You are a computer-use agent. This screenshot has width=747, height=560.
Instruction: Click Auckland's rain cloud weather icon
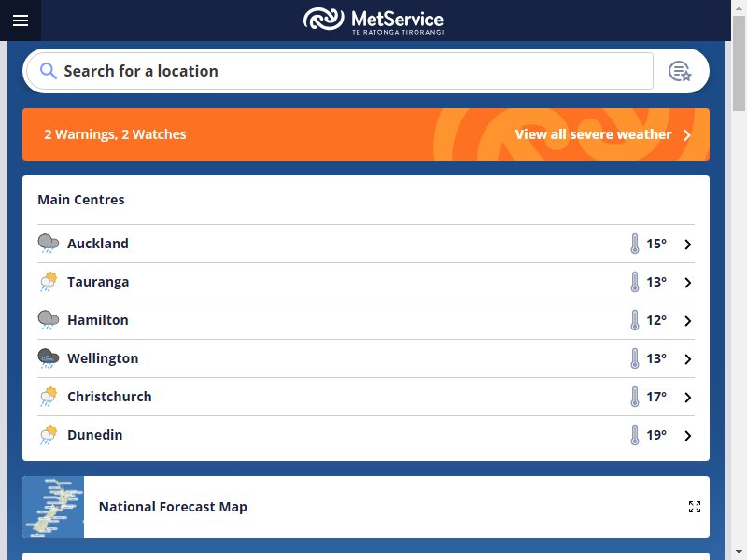pos(49,244)
